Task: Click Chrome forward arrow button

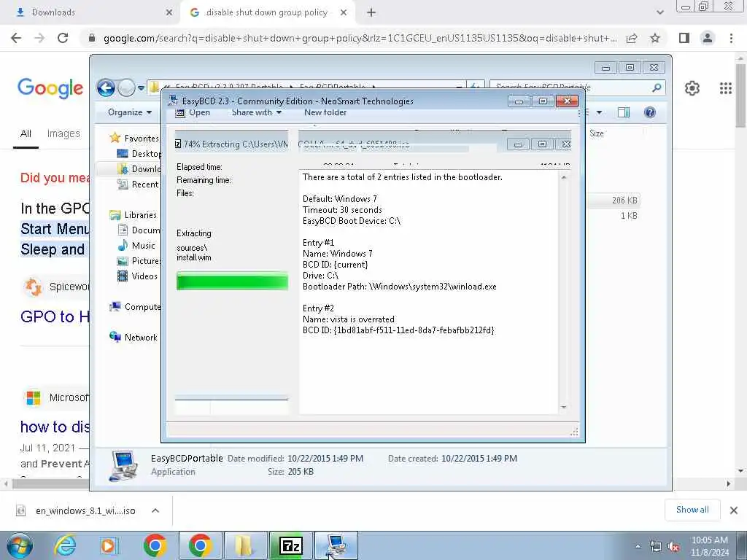Action: click(39, 38)
